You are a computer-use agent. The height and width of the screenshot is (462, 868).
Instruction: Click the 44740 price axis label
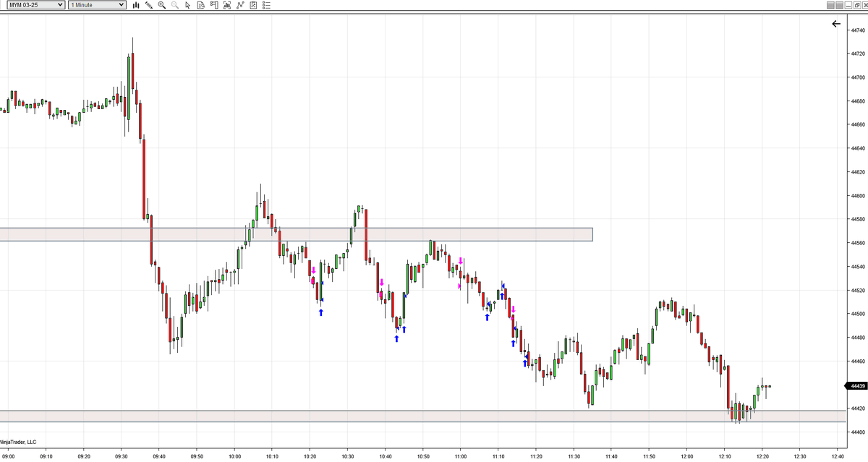point(858,30)
